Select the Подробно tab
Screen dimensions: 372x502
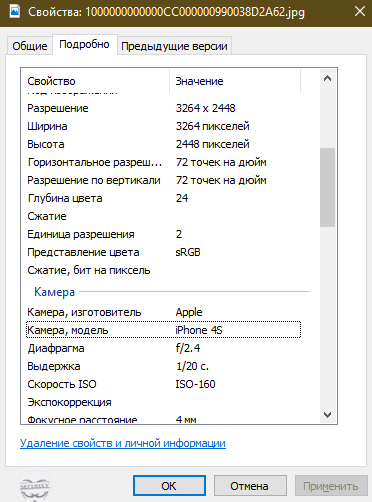click(84, 44)
